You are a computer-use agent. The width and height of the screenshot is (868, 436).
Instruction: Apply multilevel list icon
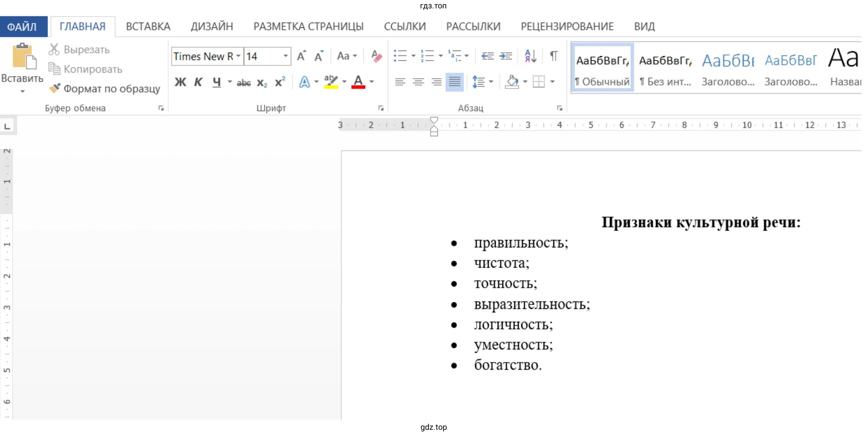[454, 56]
